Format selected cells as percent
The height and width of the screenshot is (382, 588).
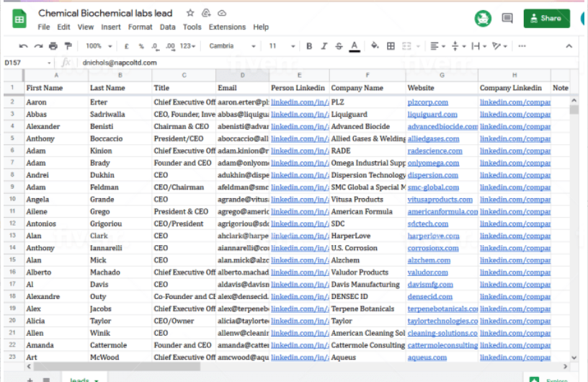pos(141,46)
